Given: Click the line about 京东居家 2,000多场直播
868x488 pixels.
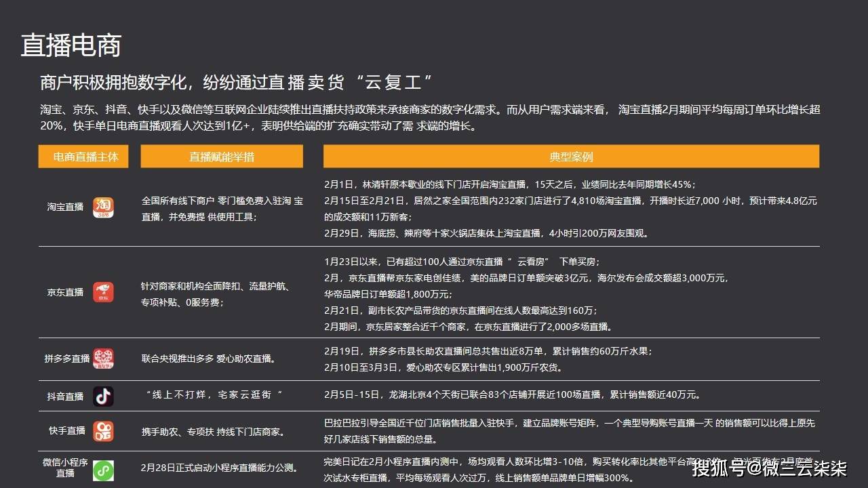Looking at the screenshot, I should click(x=469, y=327).
